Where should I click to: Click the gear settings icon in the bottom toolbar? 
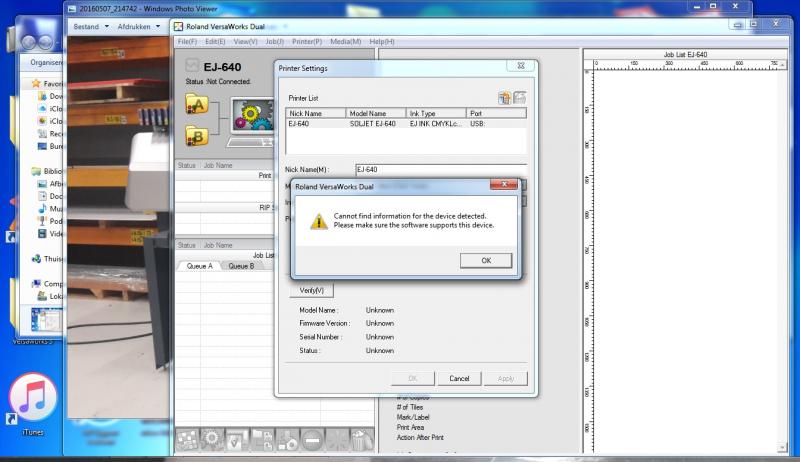[x=212, y=440]
